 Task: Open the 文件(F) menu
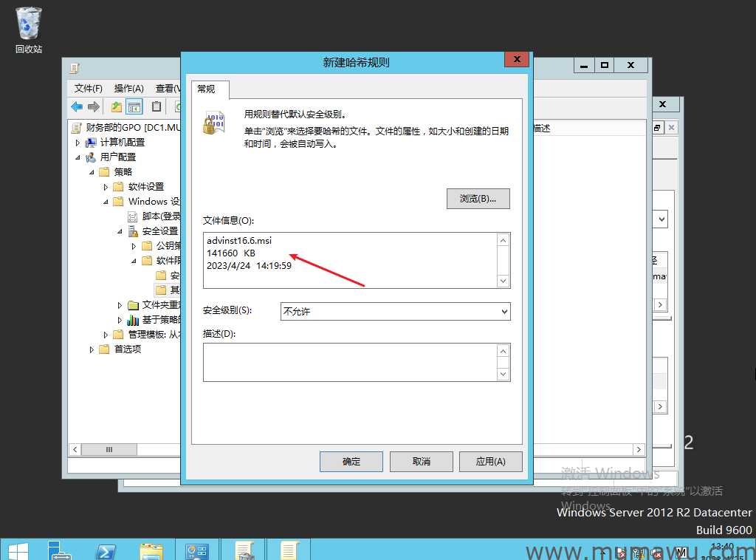coord(88,88)
